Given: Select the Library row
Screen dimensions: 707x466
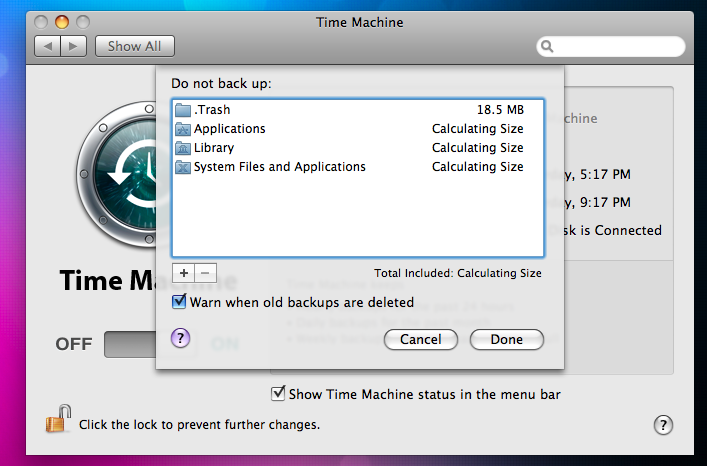Looking at the screenshot, I should [358, 148].
